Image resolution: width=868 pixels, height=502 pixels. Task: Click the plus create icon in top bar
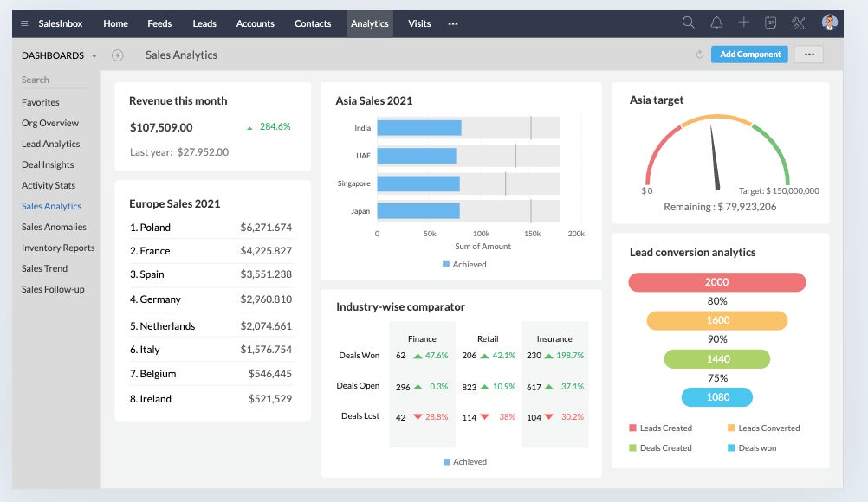click(743, 23)
